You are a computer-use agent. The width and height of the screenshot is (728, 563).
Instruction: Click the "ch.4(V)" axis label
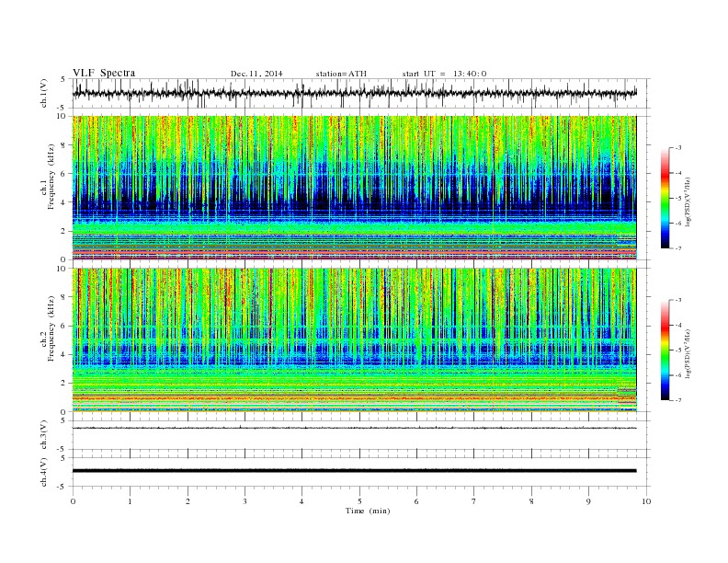pyautogui.click(x=44, y=472)
